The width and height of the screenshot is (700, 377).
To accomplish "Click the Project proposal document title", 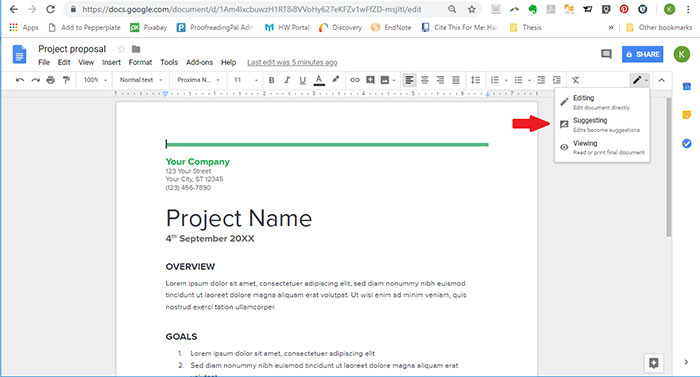I will point(72,49).
